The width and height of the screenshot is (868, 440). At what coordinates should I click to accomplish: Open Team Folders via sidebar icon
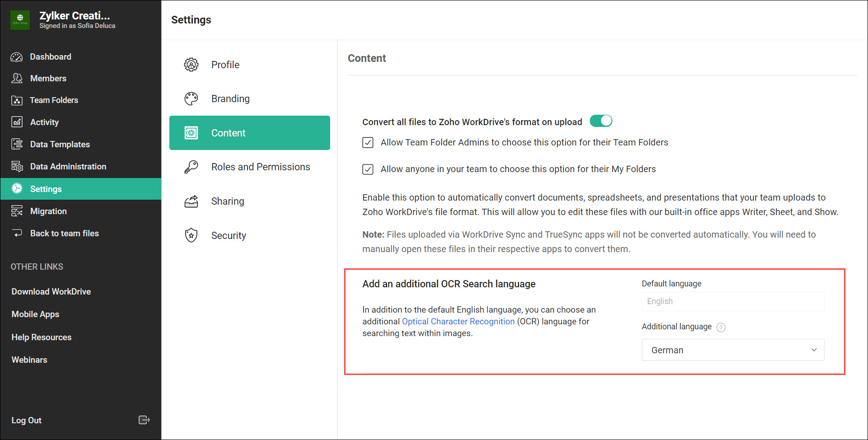click(x=17, y=100)
